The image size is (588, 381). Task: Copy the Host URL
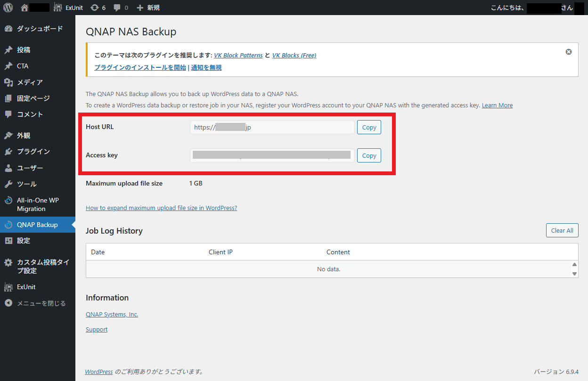(369, 127)
